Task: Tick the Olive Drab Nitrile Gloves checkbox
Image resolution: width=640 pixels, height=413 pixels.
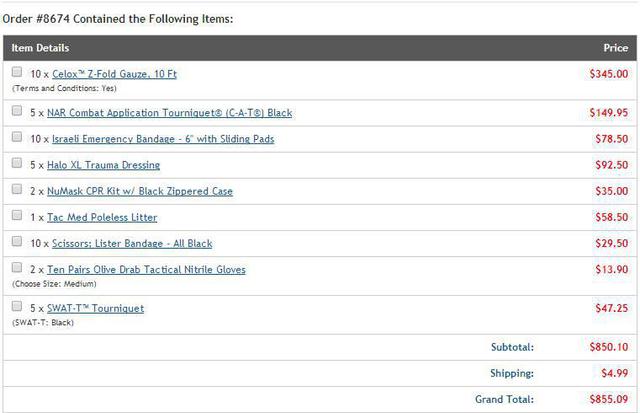Action: point(17,268)
